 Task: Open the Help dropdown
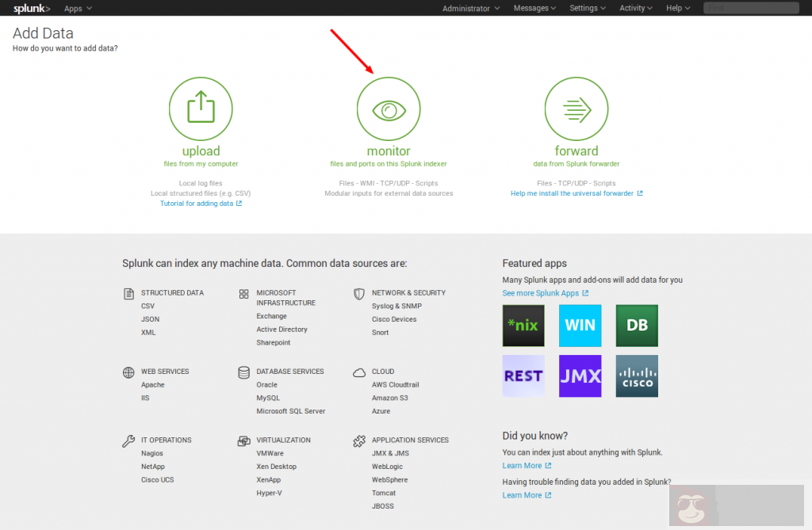[678, 8]
